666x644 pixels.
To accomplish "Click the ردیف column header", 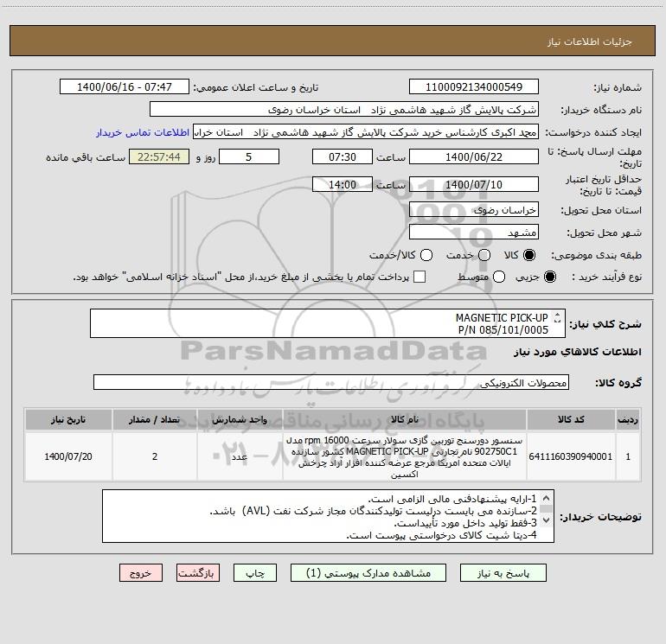I will point(628,420).
